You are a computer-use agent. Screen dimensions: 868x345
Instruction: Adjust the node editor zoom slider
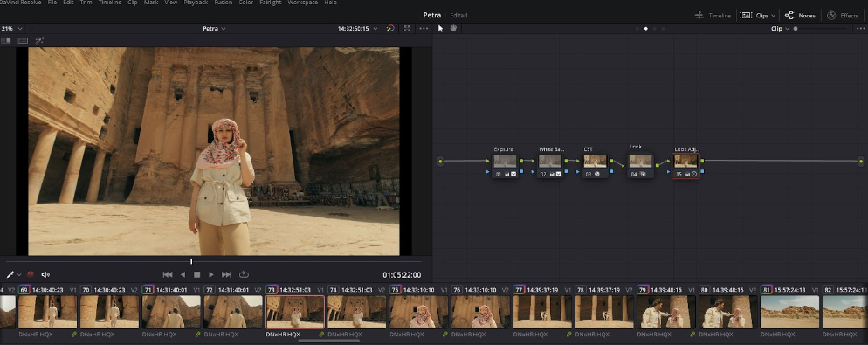pyautogui.click(x=796, y=28)
